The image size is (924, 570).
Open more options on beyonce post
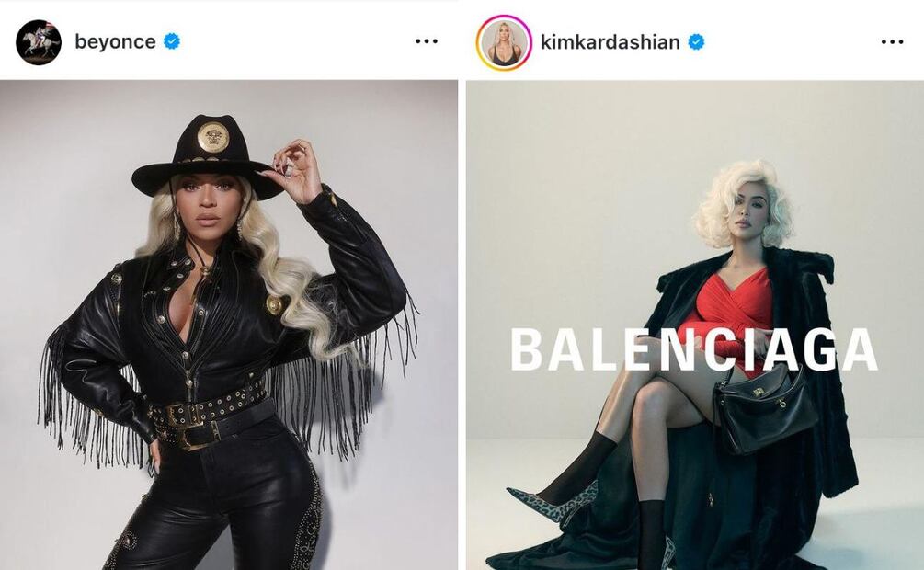[426, 41]
